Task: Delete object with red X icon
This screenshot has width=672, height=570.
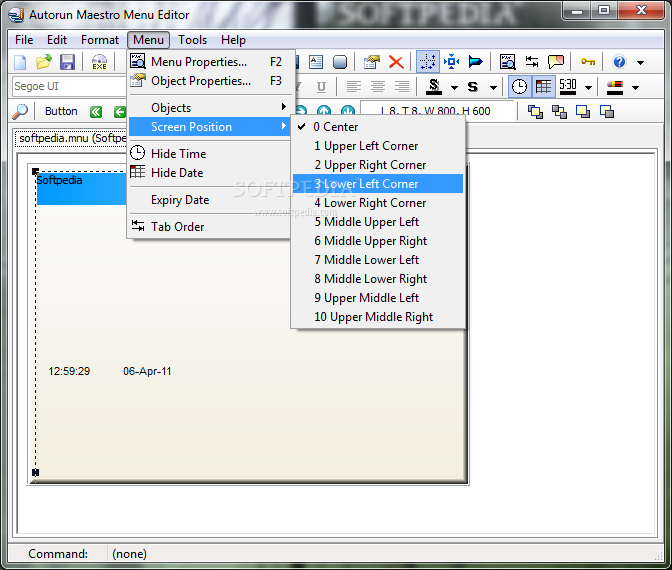Action: [x=396, y=62]
